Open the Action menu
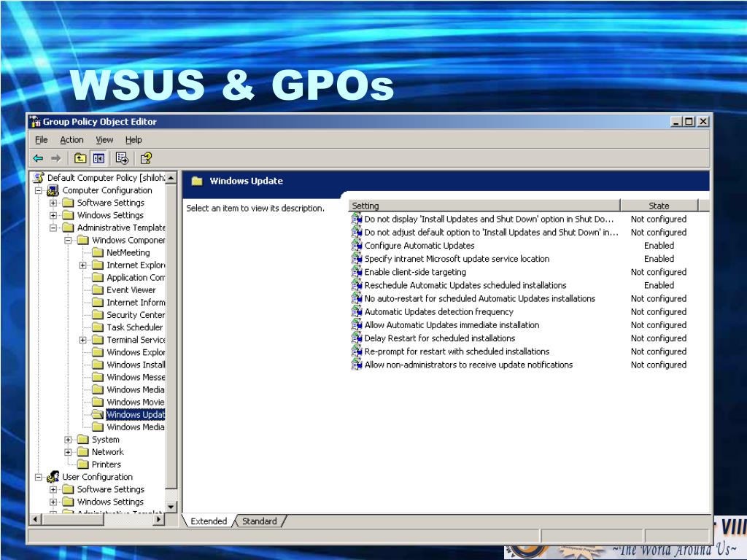747x560 pixels. click(x=71, y=139)
